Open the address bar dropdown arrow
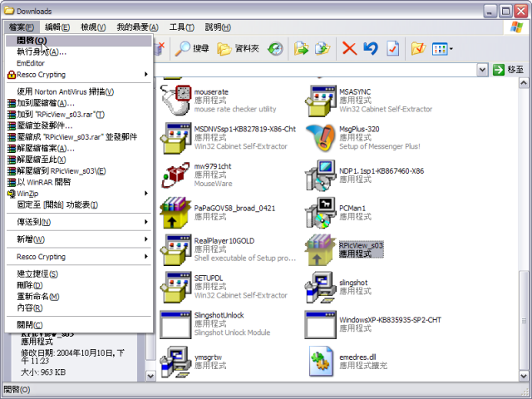 coord(482,70)
